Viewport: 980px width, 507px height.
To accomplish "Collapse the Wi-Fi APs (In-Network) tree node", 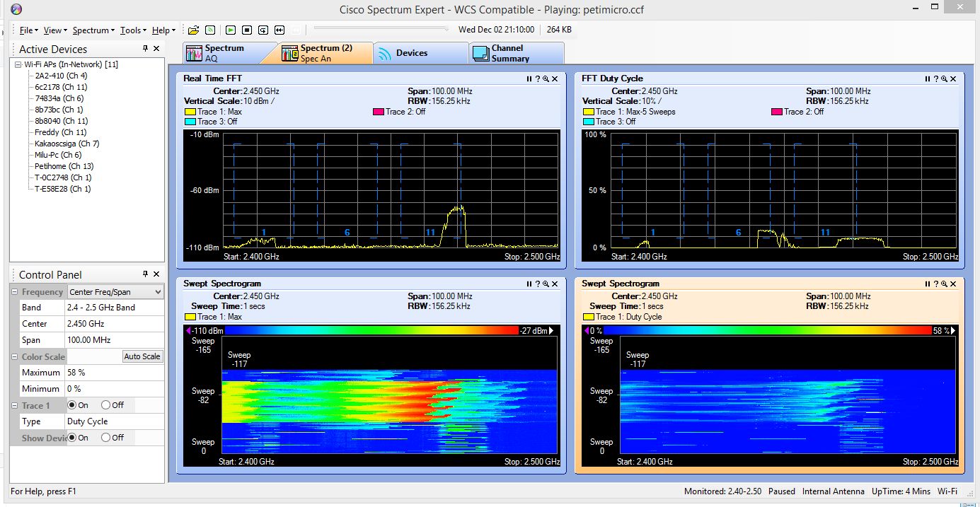I will click(18, 64).
